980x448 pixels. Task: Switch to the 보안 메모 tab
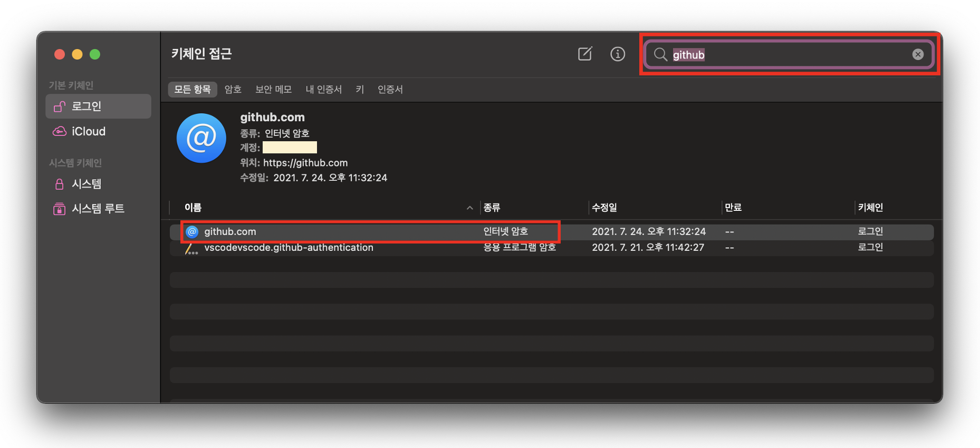click(x=273, y=89)
